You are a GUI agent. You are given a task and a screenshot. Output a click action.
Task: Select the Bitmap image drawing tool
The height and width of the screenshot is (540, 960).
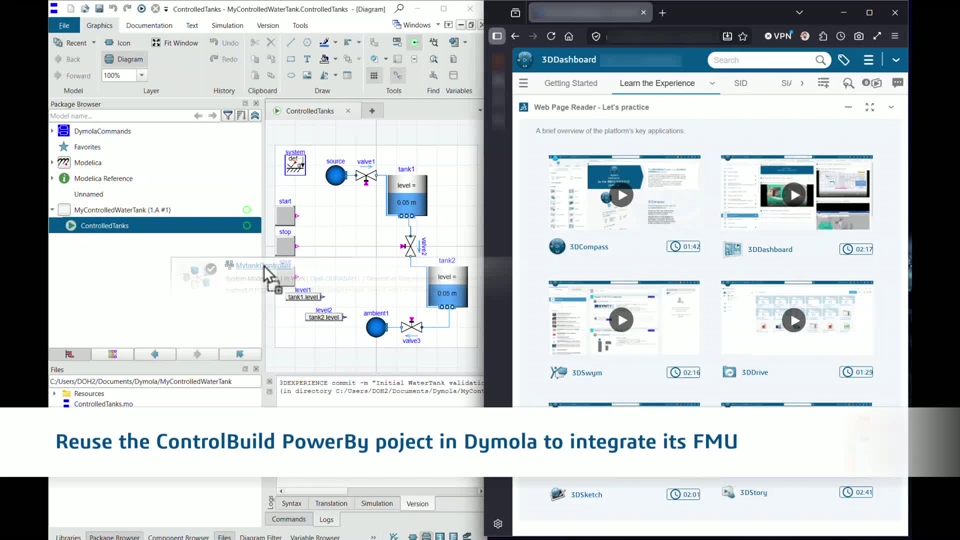click(x=307, y=75)
